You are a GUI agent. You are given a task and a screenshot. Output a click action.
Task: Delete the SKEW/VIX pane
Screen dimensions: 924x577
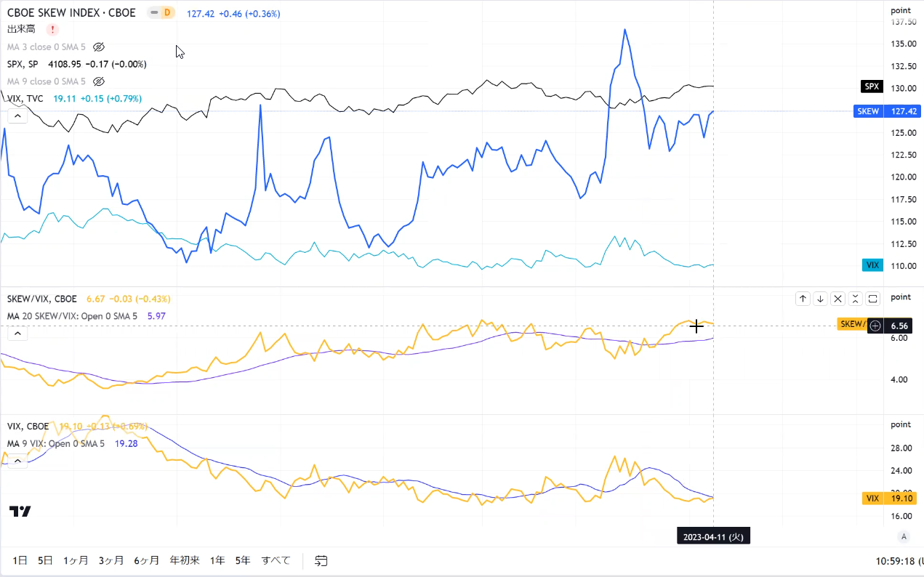pos(837,298)
